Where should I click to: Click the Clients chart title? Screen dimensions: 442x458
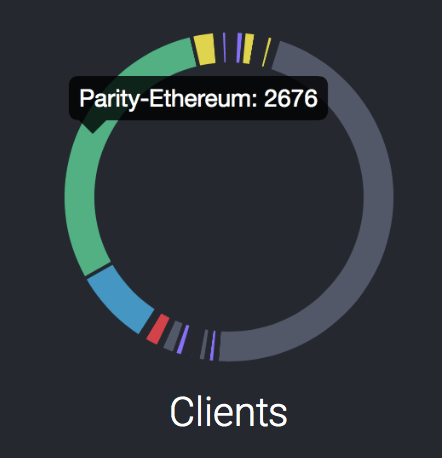pyautogui.click(x=229, y=412)
